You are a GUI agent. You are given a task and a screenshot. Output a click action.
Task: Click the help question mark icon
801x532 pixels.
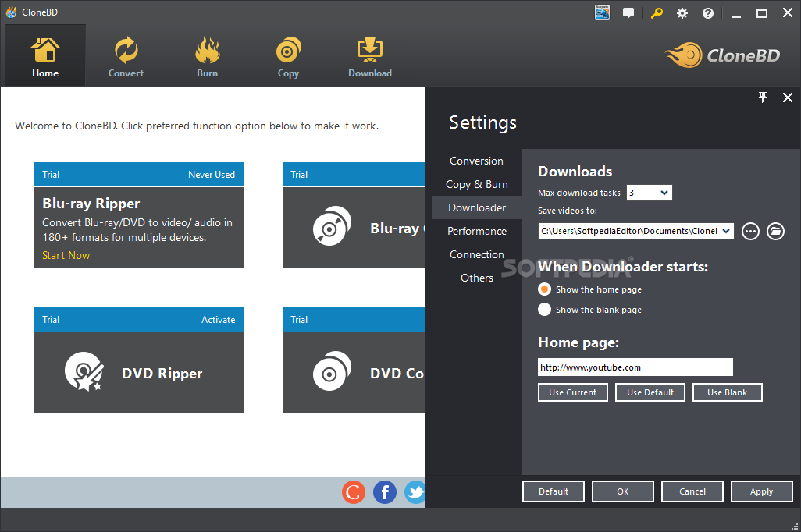coord(707,13)
